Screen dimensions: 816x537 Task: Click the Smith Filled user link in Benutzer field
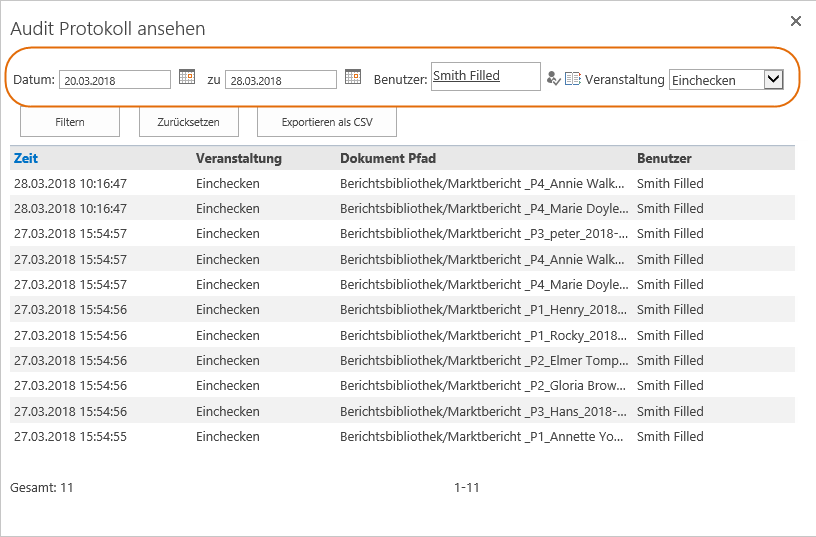point(466,75)
